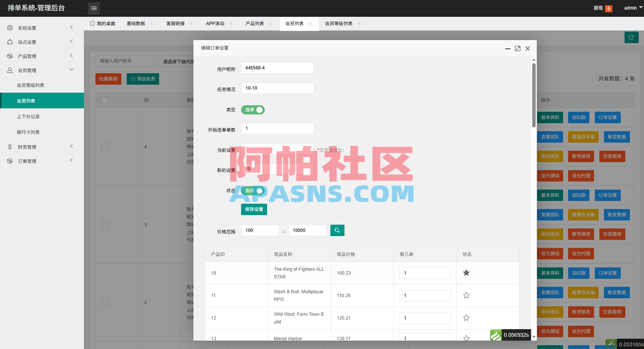This screenshot has height=349, width=644.
Task: Tick the select-all checkbox in table header
Action: (105, 100)
